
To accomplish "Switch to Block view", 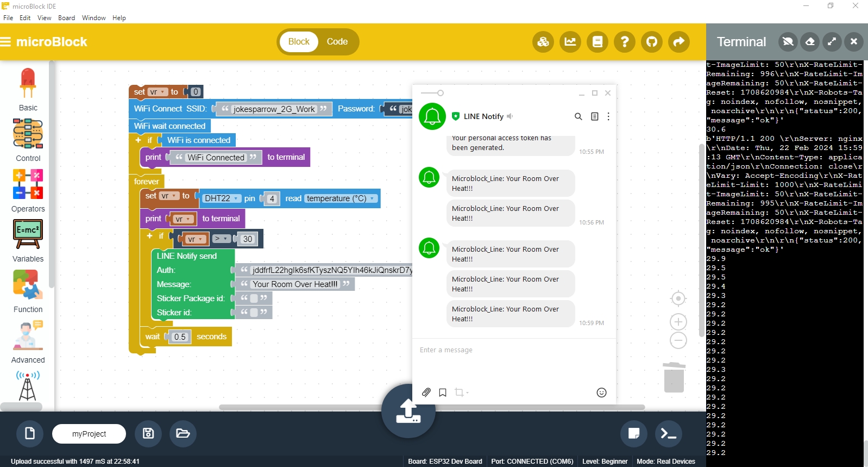I will [x=299, y=42].
